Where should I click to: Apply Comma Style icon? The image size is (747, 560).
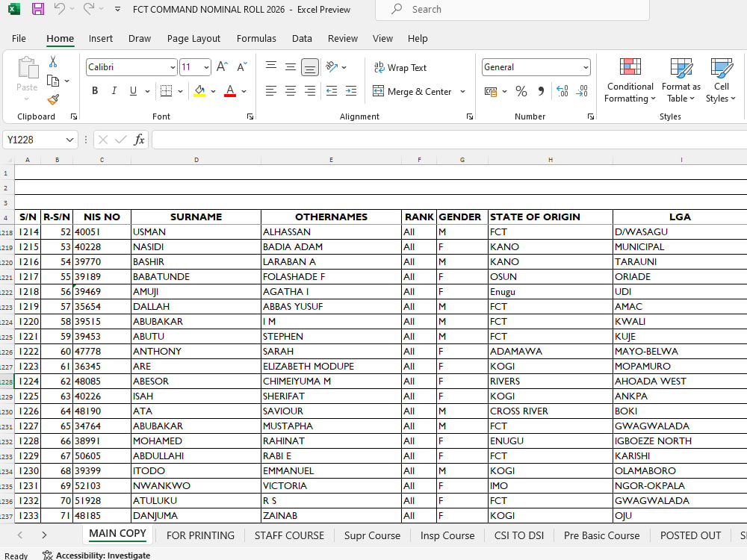tap(541, 91)
